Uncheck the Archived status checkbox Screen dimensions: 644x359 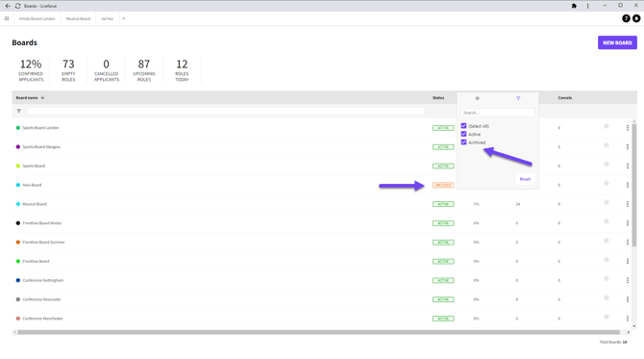click(463, 142)
